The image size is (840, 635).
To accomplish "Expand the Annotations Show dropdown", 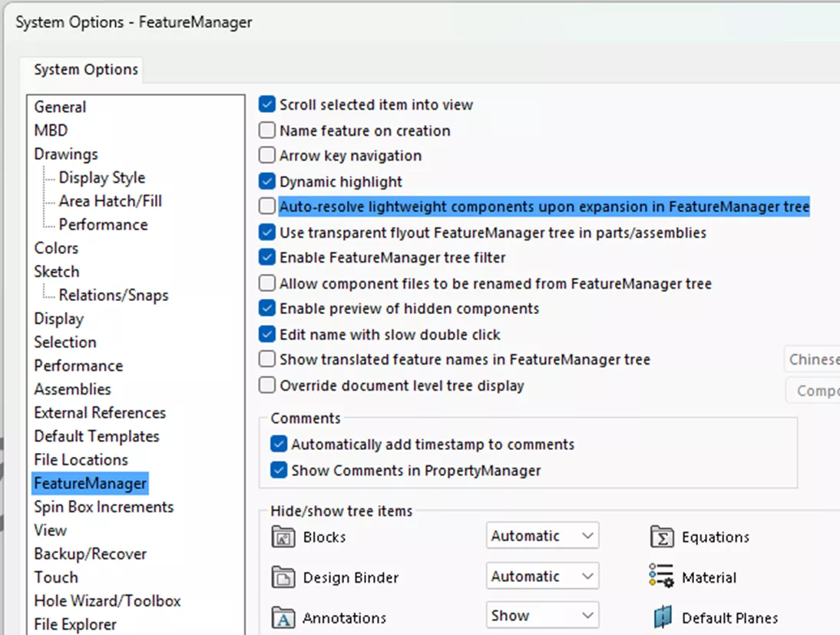I will pyautogui.click(x=542, y=616).
